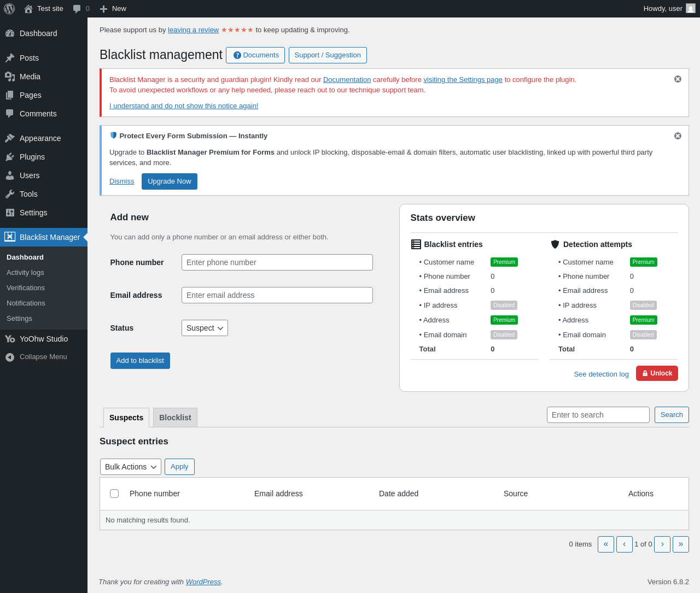This screenshot has height=593, width=700.
Task: Go to previous page of pagination
Action: [x=625, y=544]
